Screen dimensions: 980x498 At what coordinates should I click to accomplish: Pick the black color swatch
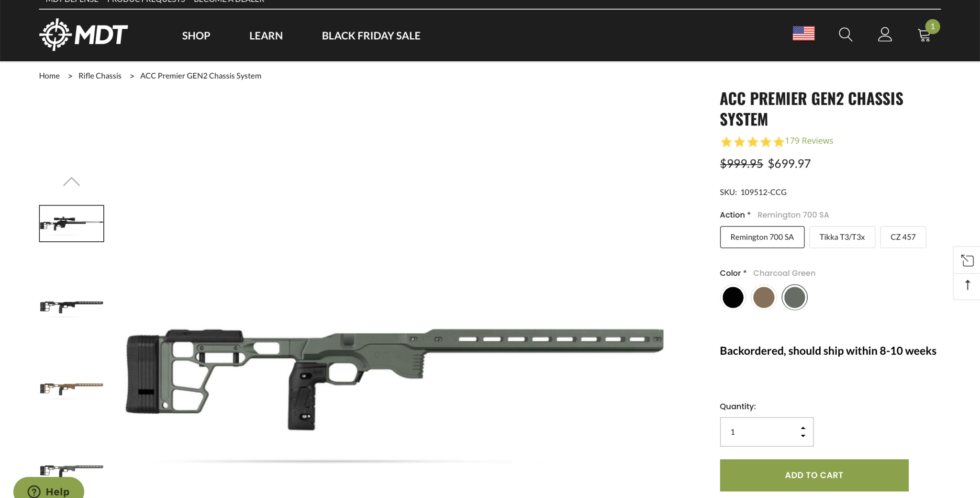click(x=733, y=297)
